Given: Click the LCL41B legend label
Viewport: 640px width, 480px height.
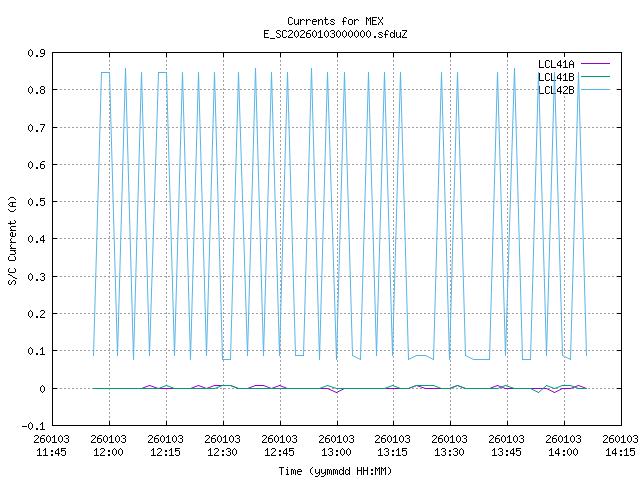Looking at the screenshot, I should pyautogui.click(x=556, y=76).
